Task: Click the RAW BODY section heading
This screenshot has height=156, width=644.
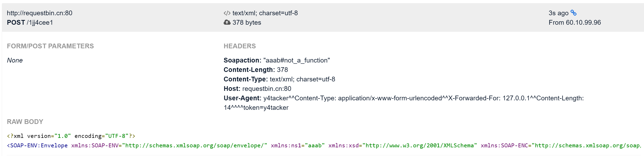Action: tap(25, 122)
